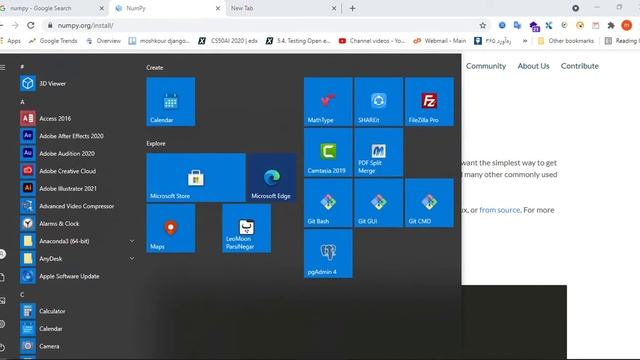Viewport: 640px width, 360px height.
Task: Follow the 'from source' link
Action: (x=500, y=210)
